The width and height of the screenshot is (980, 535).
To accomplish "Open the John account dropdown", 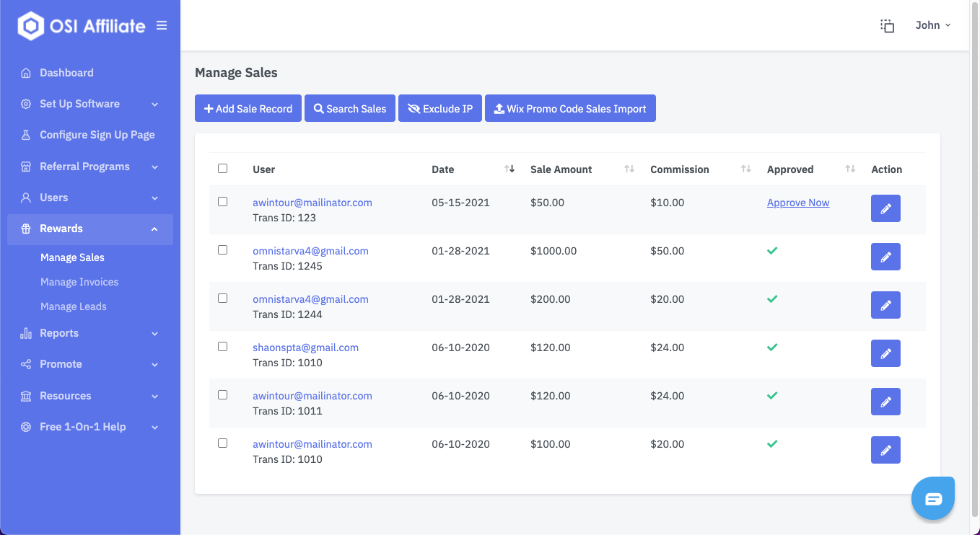I will (932, 25).
